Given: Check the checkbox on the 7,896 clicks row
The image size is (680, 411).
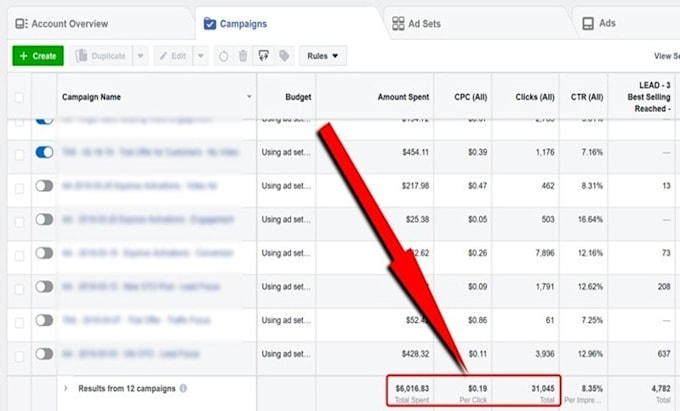Looking at the screenshot, I should pos(20,255).
